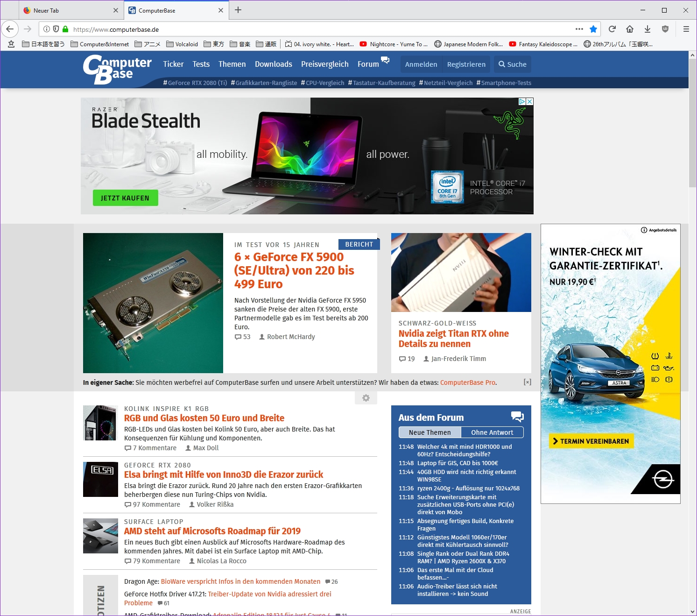Open the Volcaloid bookmarks folder
This screenshot has height=616, width=697.
pos(182,44)
